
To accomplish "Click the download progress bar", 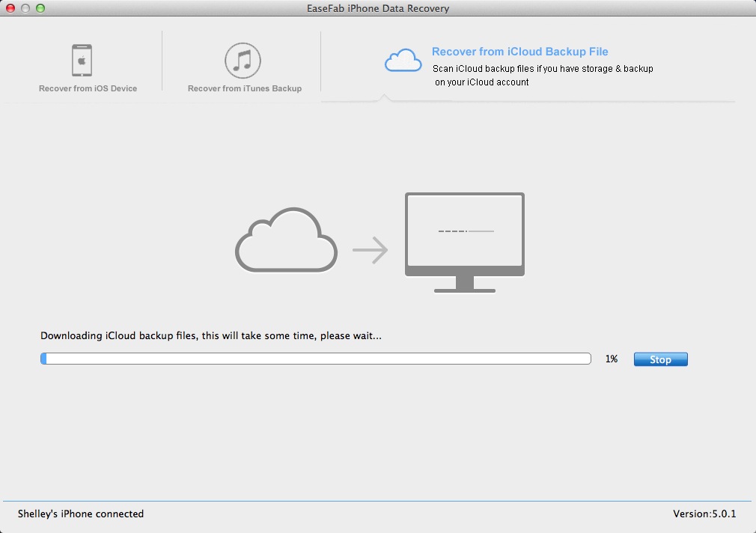I will pos(316,359).
